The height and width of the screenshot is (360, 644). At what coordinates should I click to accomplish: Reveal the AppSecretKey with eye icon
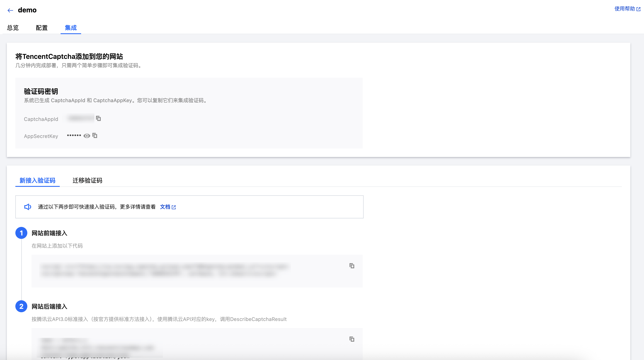pos(87,136)
